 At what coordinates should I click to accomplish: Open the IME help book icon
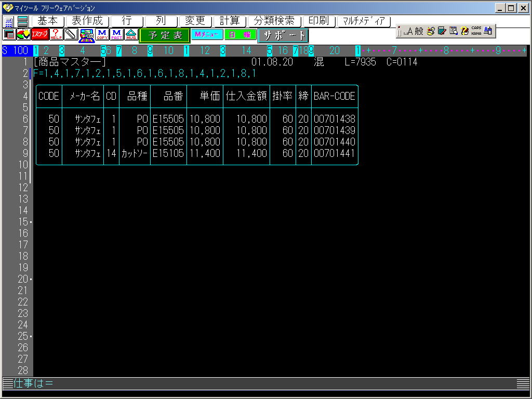pyautogui.click(x=465, y=31)
